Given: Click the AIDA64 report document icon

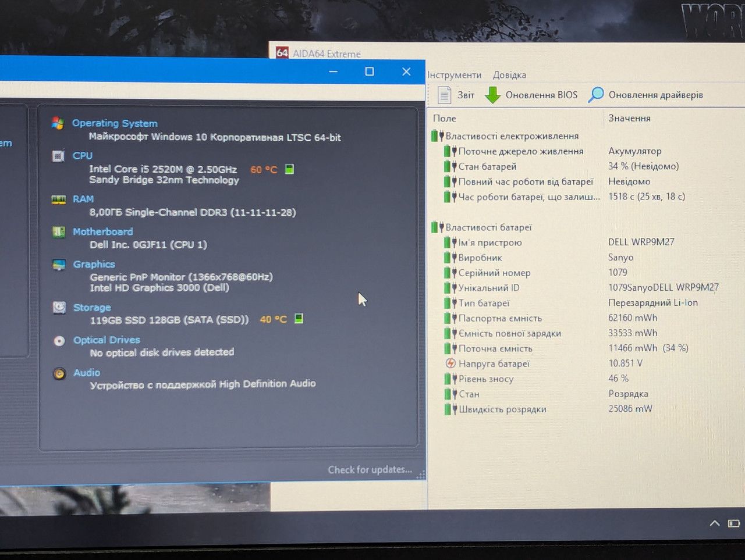Looking at the screenshot, I should (x=445, y=95).
